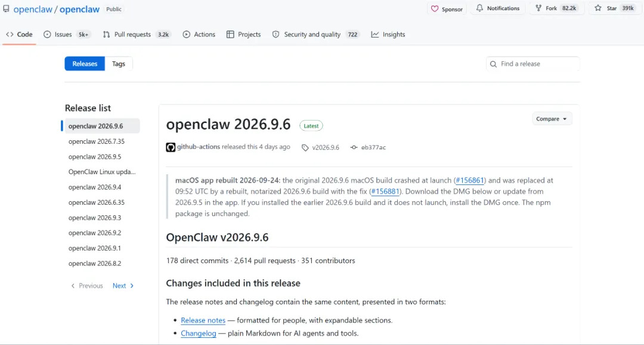Open Security and quality tab
This screenshot has height=345, width=644.
click(315, 35)
